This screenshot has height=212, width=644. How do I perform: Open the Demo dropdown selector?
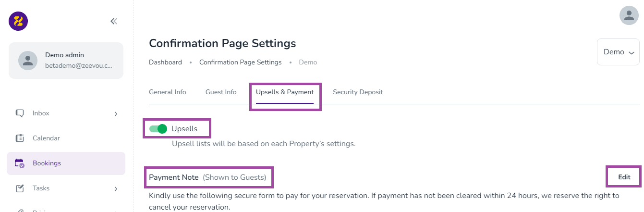point(618,52)
